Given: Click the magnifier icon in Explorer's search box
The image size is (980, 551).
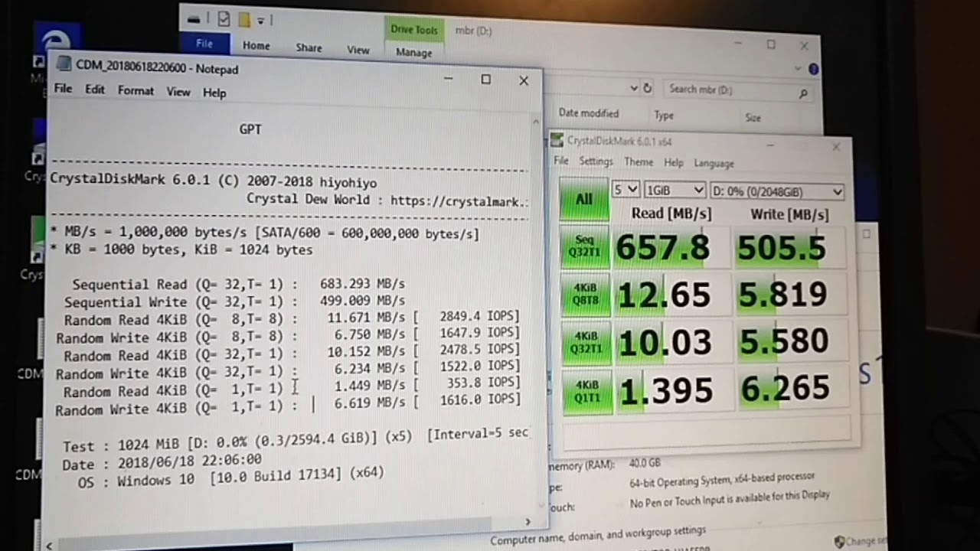Looking at the screenshot, I should (803, 94).
